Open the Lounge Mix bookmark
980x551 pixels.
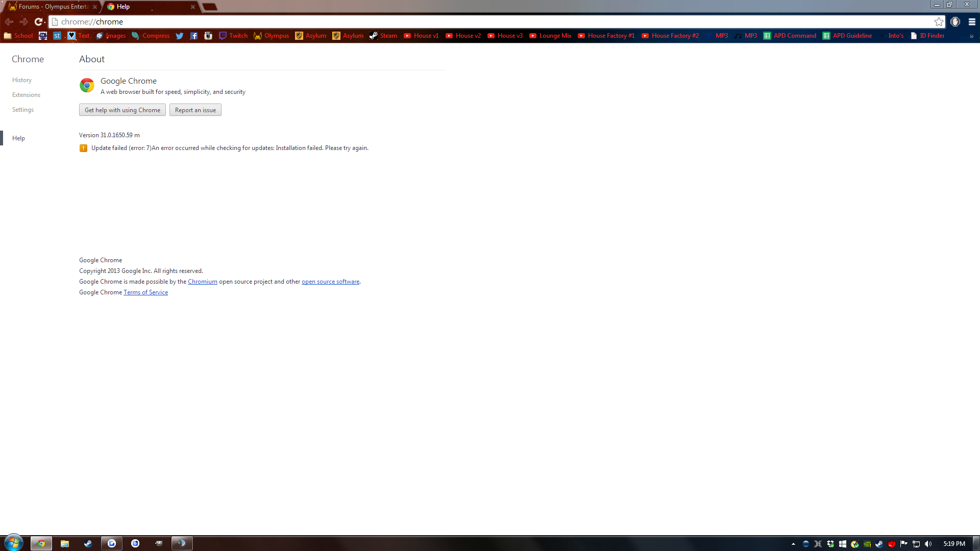[x=550, y=36]
